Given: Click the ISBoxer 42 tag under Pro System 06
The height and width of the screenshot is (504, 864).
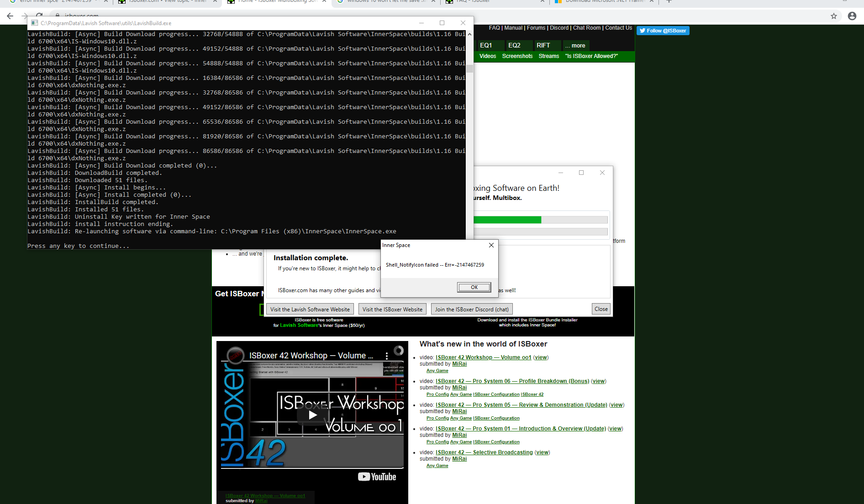Looking at the screenshot, I should point(532,394).
